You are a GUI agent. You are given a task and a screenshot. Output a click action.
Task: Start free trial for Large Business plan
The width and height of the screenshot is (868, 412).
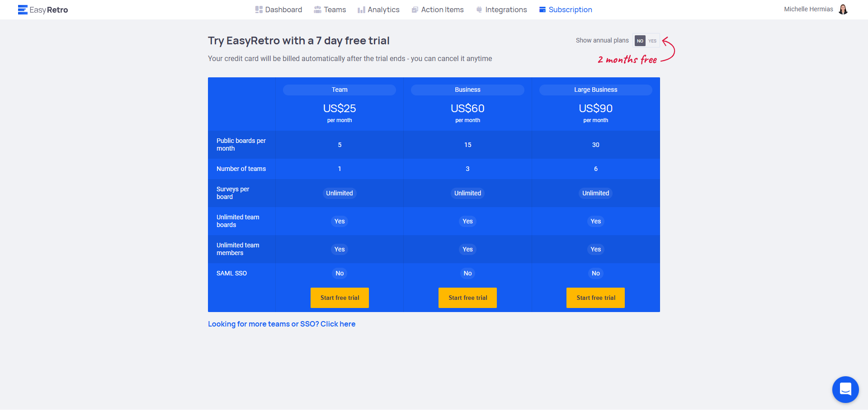point(595,298)
